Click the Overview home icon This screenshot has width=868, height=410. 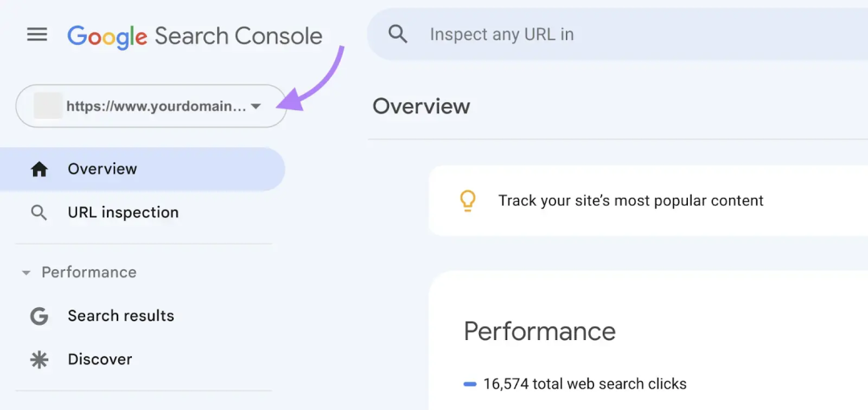[x=39, y=170]
